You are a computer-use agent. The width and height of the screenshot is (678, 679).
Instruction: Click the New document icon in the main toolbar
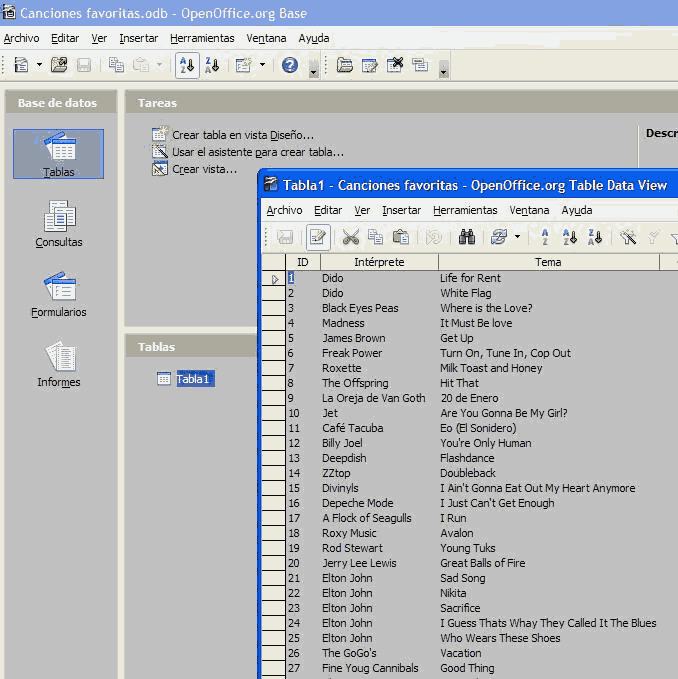tap(21, 65)
